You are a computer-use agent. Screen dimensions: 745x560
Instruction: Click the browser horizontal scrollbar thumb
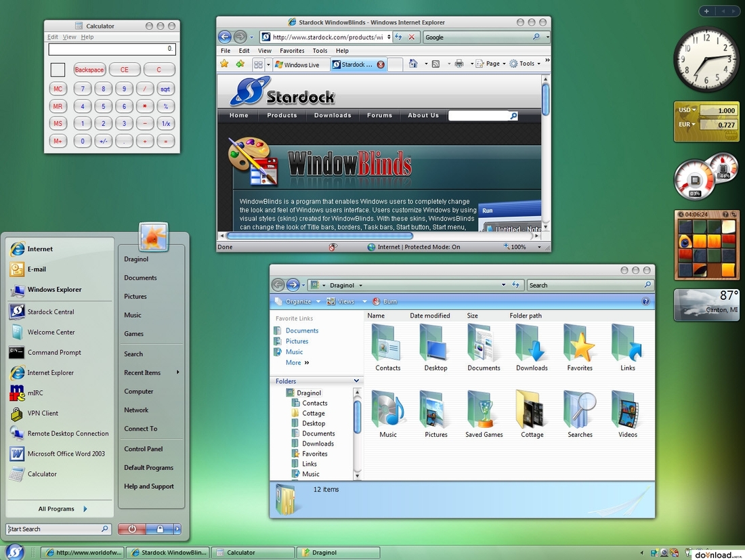[x=320, y=235]
